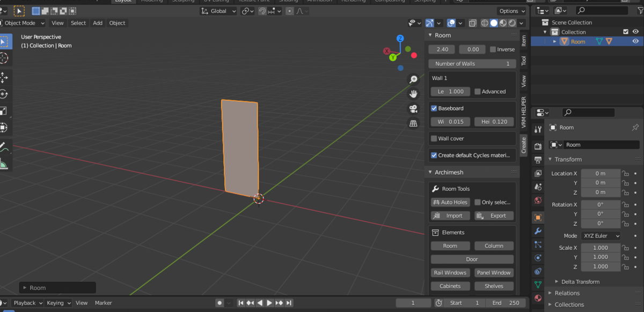
Task: Hide the Room object with its eye icon
Action: 635,41
